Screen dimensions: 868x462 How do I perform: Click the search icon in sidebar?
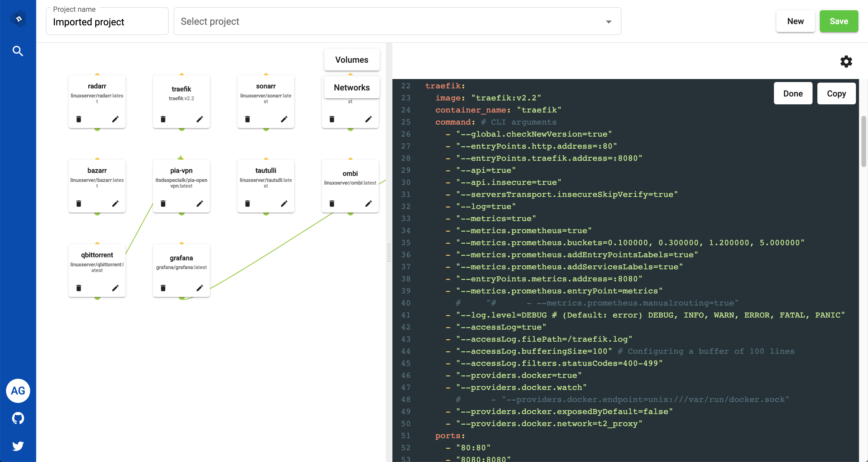tap(18, 51)
